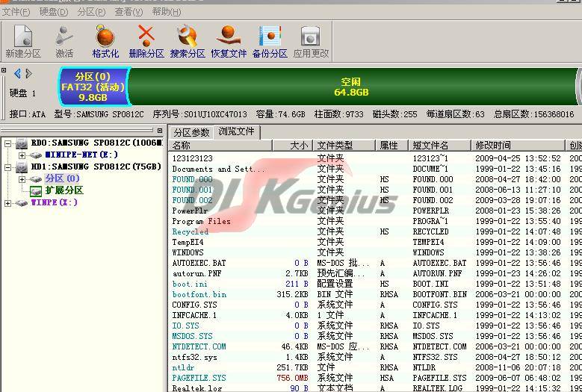Click the New Partition (新建分区) toolbar icon
This screenshot has height=392, width=582.
coord(23,41)
